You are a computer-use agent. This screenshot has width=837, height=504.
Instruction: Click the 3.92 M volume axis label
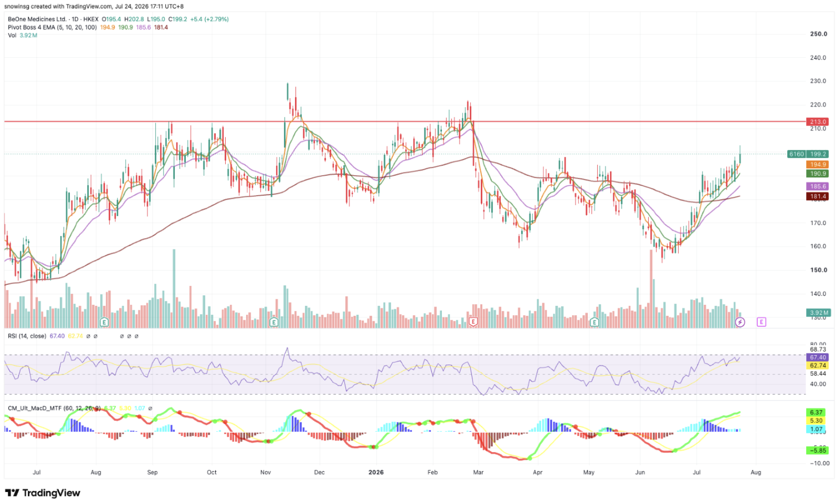pyautogui.click(x=818, y=313)
